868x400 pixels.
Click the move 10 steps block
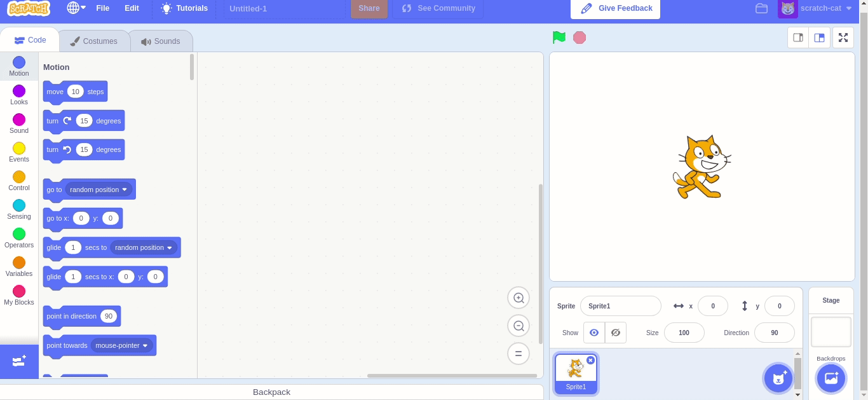[75, 92]
